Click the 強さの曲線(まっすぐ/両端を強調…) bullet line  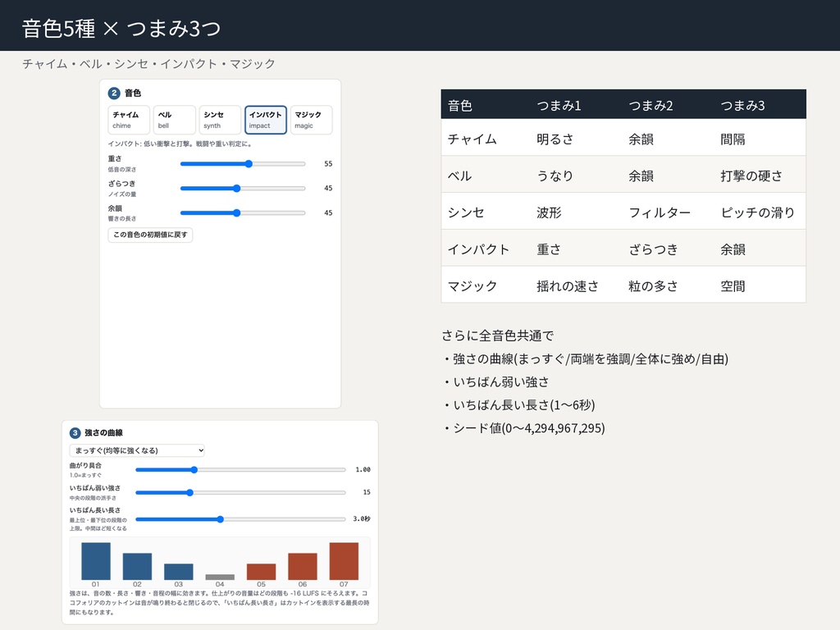[585, 359]
